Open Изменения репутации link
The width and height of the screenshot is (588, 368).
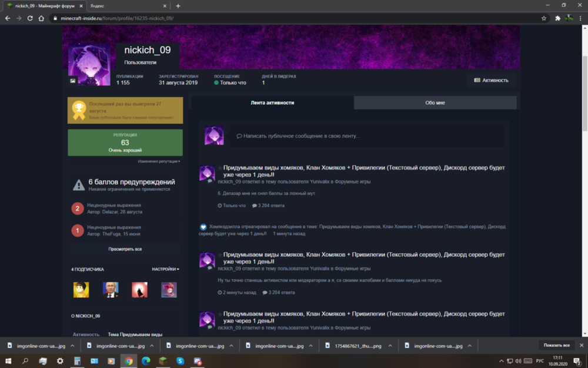coord(159,161)
